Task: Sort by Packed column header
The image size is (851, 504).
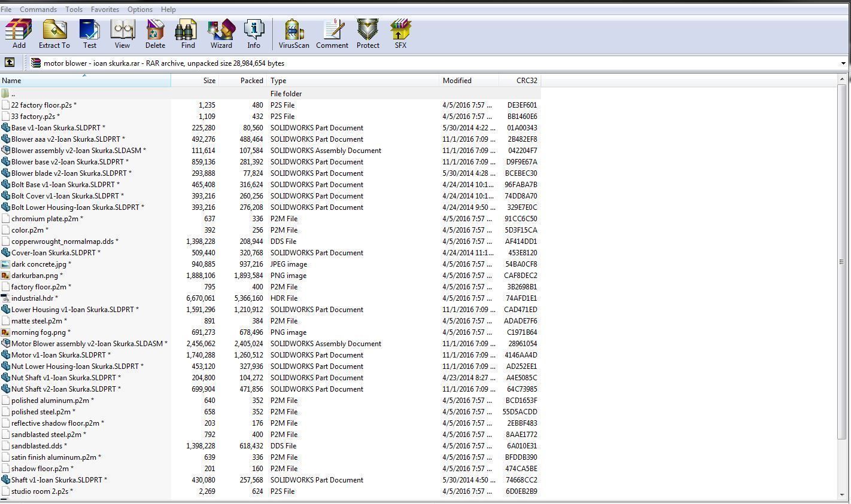Action: click(243, 80)
